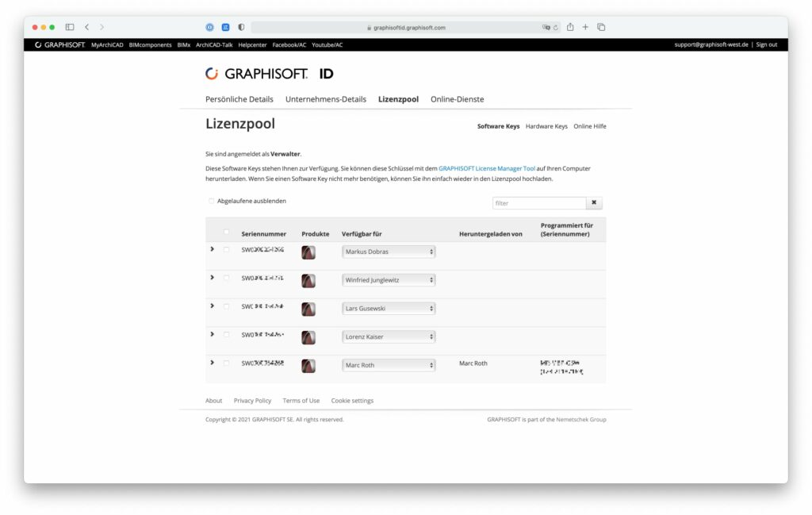Check the Markus Dobras license row checkbox
Screen dimensions: 812x515
point(226,250)
